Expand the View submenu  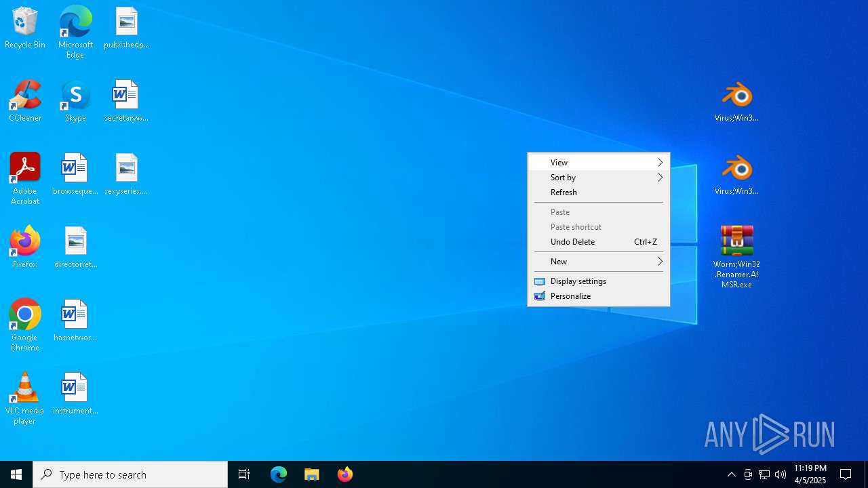(x=599, y=163)
